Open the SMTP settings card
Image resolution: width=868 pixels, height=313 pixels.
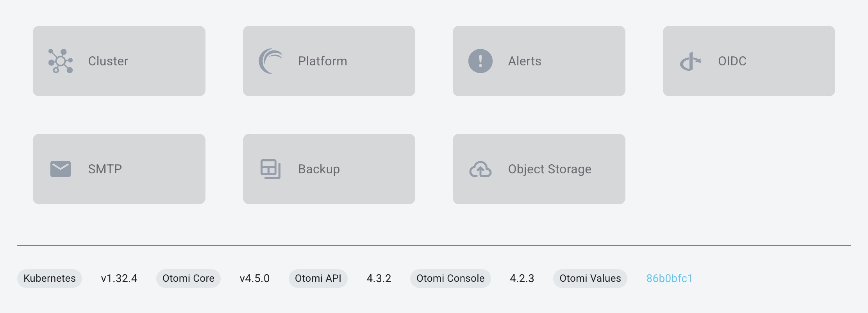[119, 169]
